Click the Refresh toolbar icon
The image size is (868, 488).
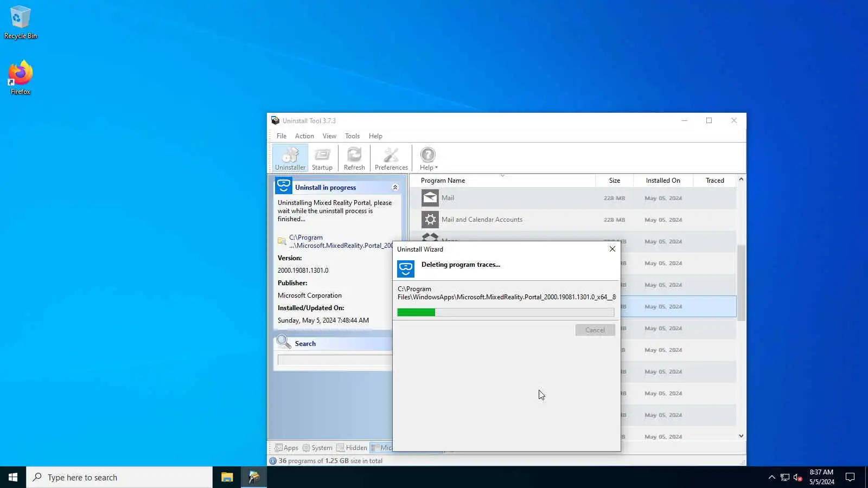(x=354, y=158)
